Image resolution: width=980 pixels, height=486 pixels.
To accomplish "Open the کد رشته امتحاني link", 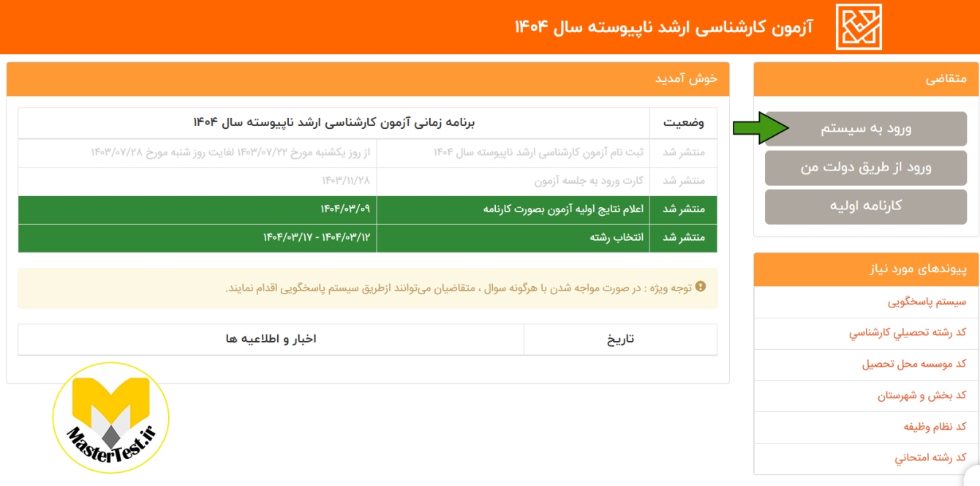I will point(930,458).
